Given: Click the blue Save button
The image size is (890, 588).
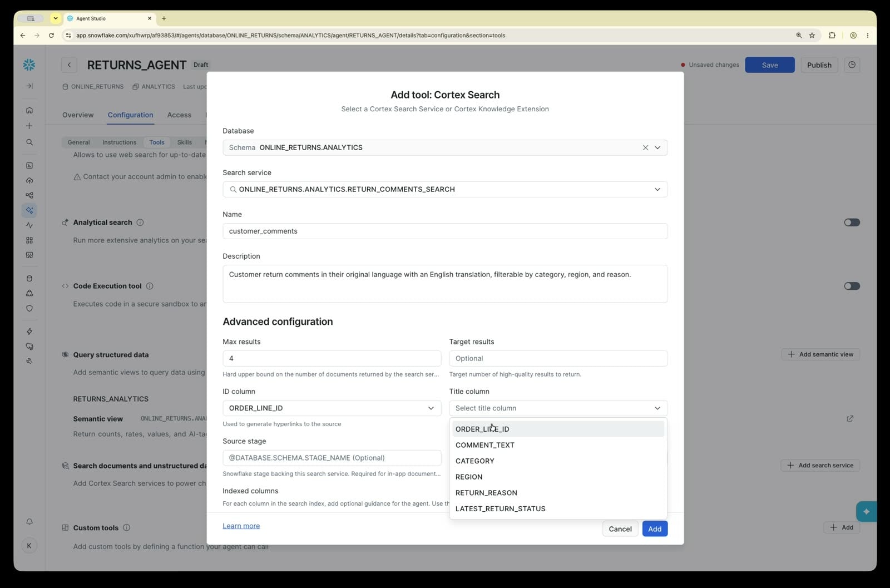Looking at the screenshot, I should click(770, 65).
